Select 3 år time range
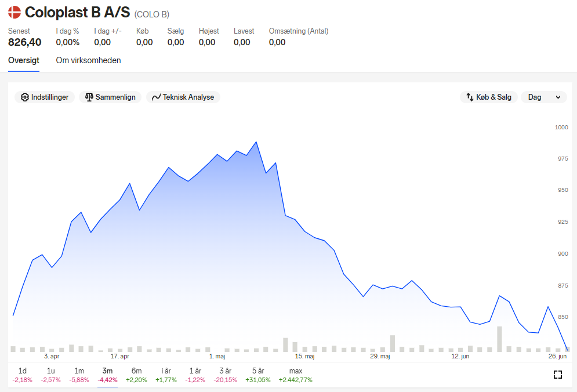This screenshot has height=392, width=577. (225, 375)
